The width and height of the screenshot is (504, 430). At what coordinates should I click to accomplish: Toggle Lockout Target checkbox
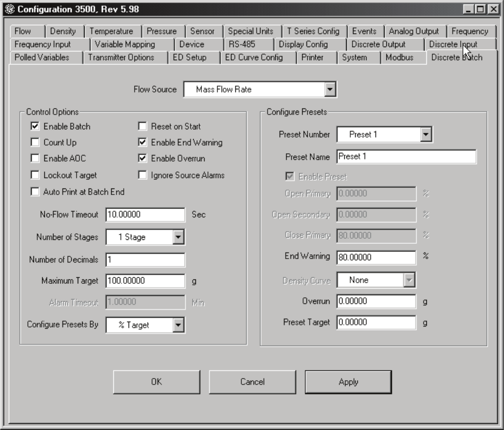(34, 175)
